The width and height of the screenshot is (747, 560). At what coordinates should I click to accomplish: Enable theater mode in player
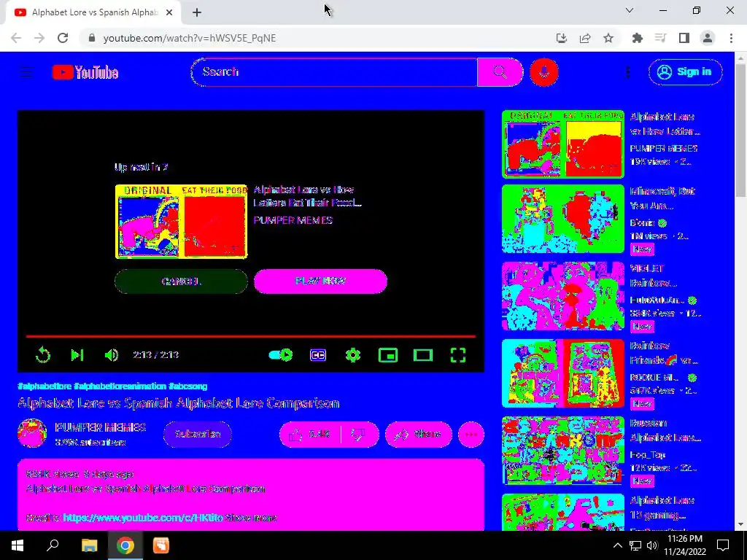point(423,355)
